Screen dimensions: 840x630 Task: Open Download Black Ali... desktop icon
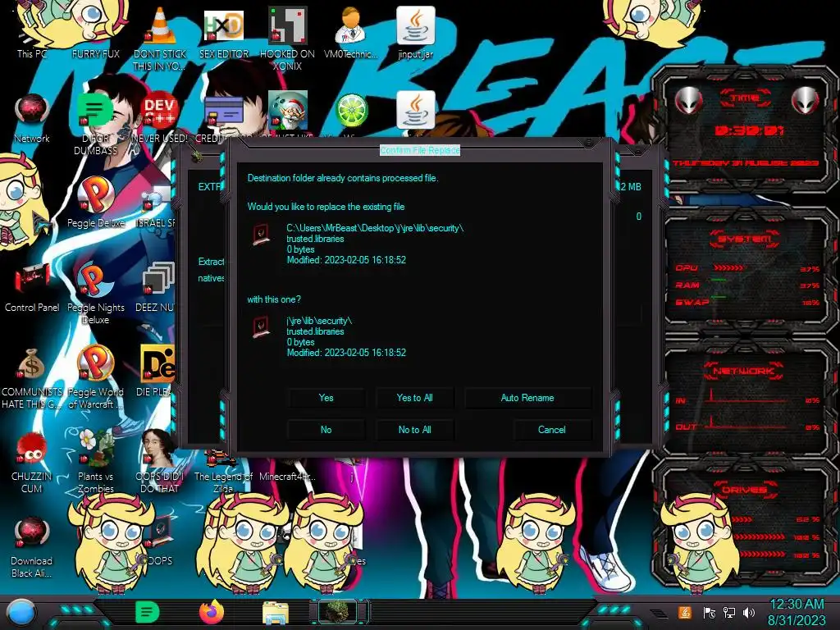coord(32,533)
